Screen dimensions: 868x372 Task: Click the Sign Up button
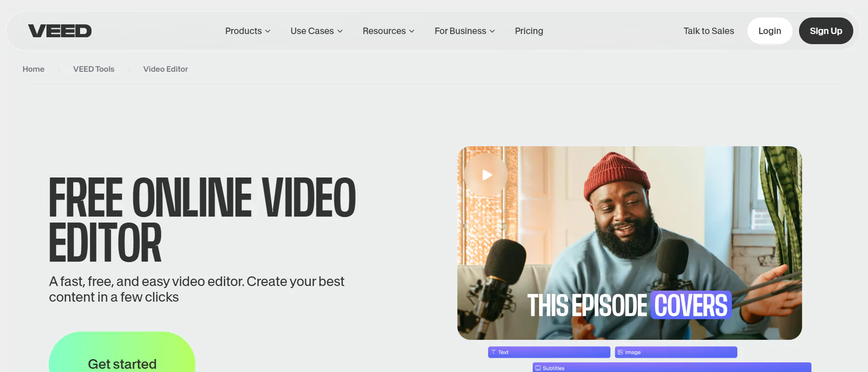826,31
